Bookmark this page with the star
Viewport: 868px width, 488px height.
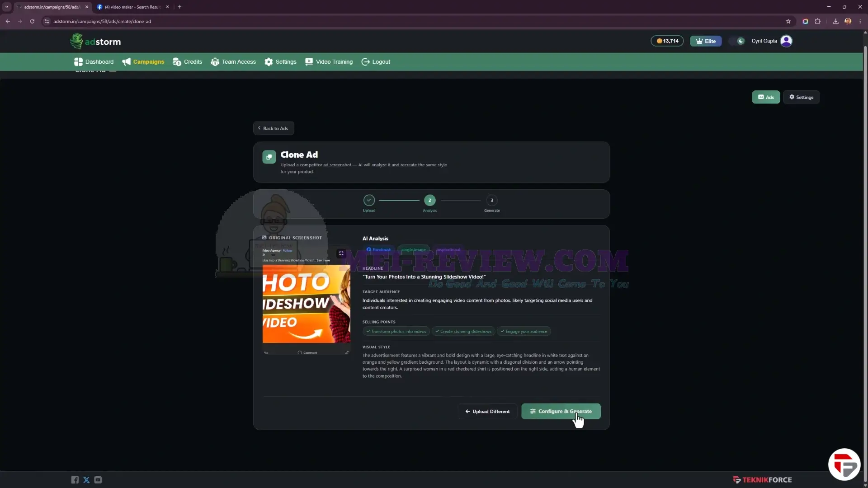[x=788, y=21]
